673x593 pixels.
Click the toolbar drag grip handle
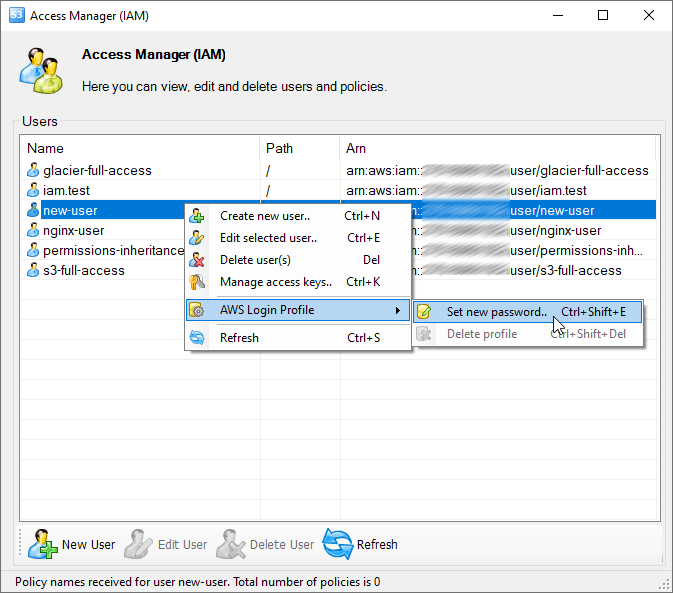coord(20,543)
